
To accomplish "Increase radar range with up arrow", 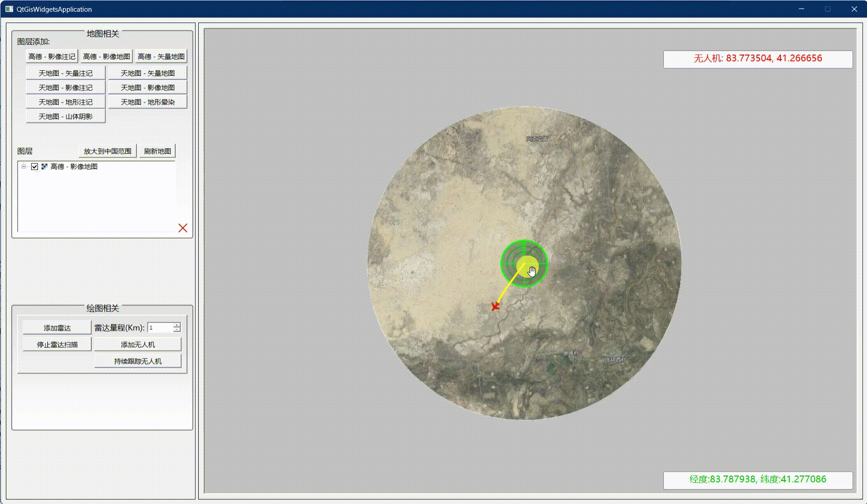I will [x=177, y=325].
